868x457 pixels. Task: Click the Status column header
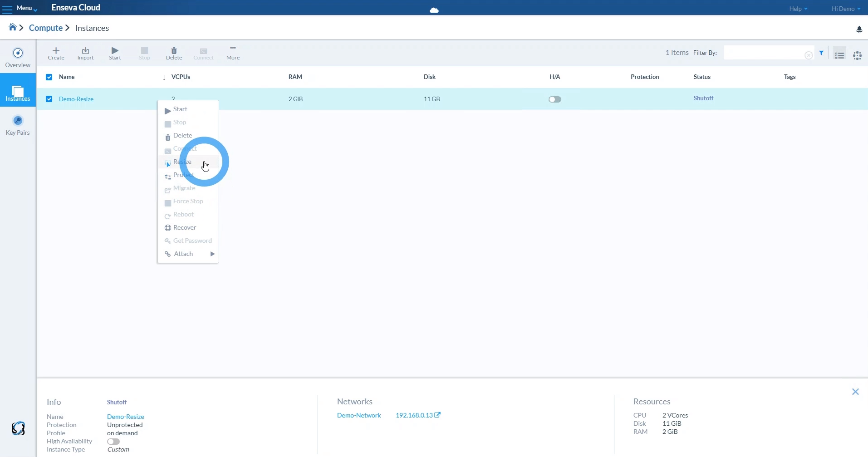702,77
